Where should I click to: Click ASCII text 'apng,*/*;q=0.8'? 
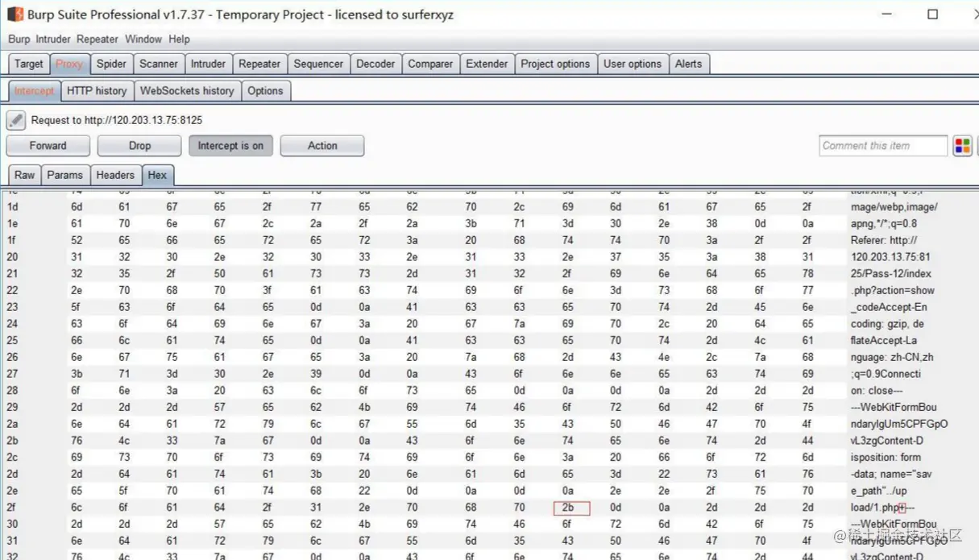[883, 223]
